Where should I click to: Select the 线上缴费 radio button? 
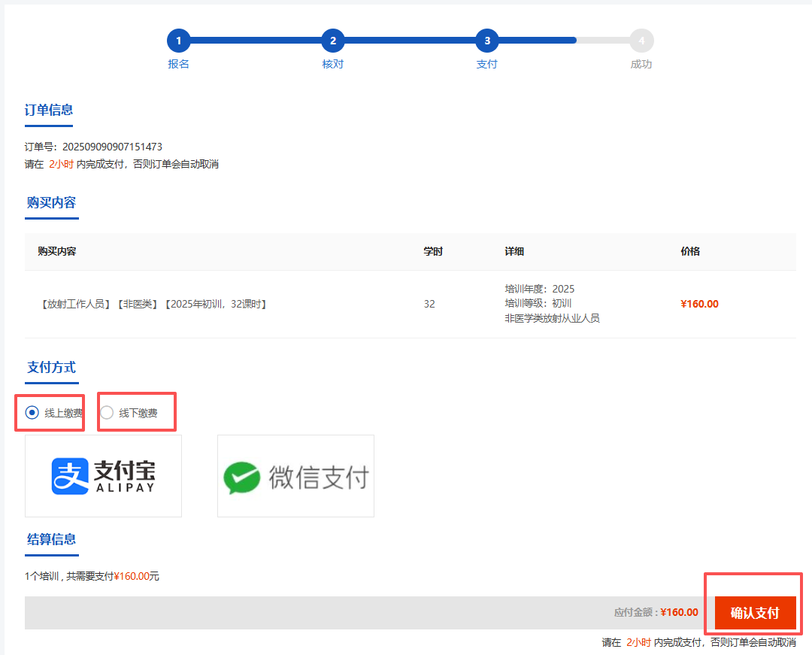point(32,412)
